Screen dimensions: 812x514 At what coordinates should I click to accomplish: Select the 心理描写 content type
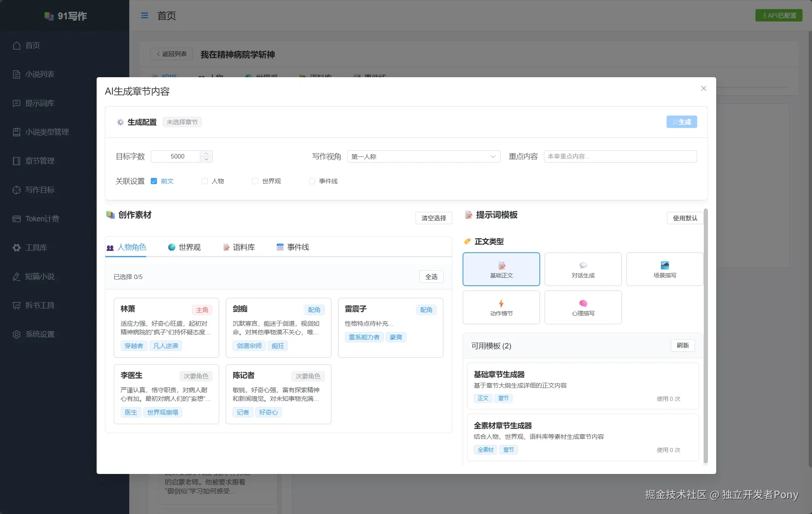pos(583,307)
